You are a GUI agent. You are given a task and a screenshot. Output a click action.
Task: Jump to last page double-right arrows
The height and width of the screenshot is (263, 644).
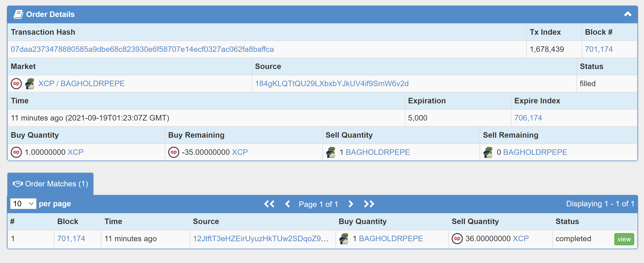coord(369,204)
